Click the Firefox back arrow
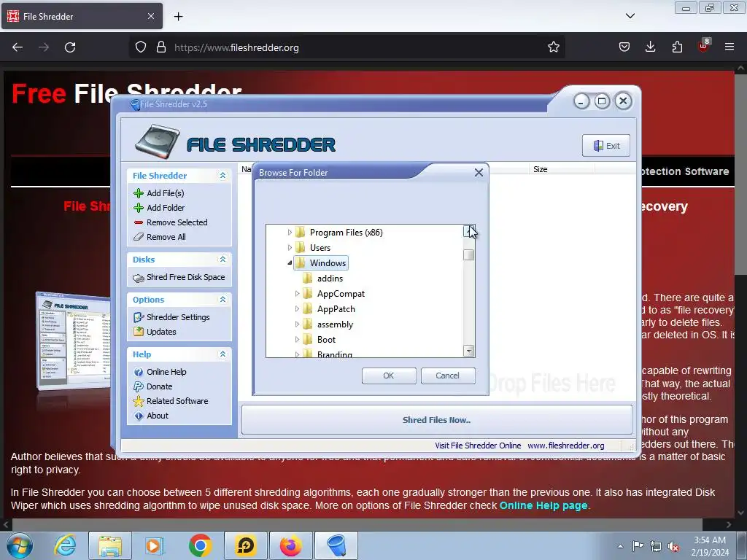This screenshot has width=747, height=560. click(18, 47)
